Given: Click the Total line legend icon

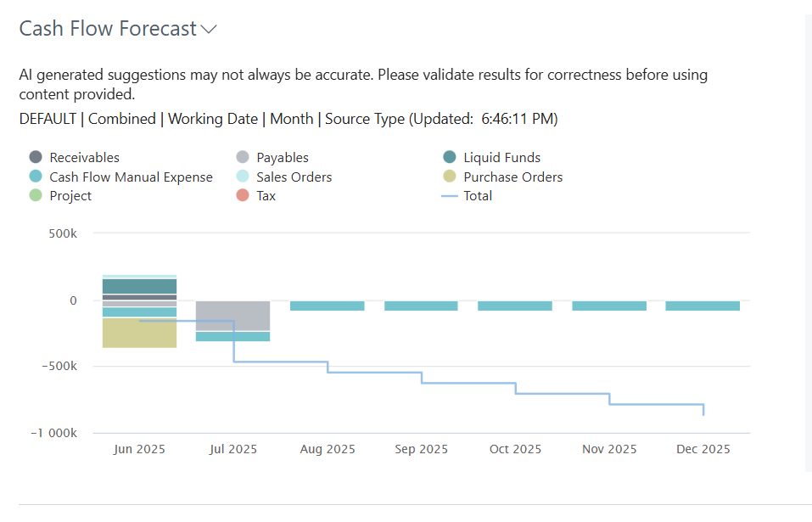Looking at the screenshot, I should click(x=450, y=196).
